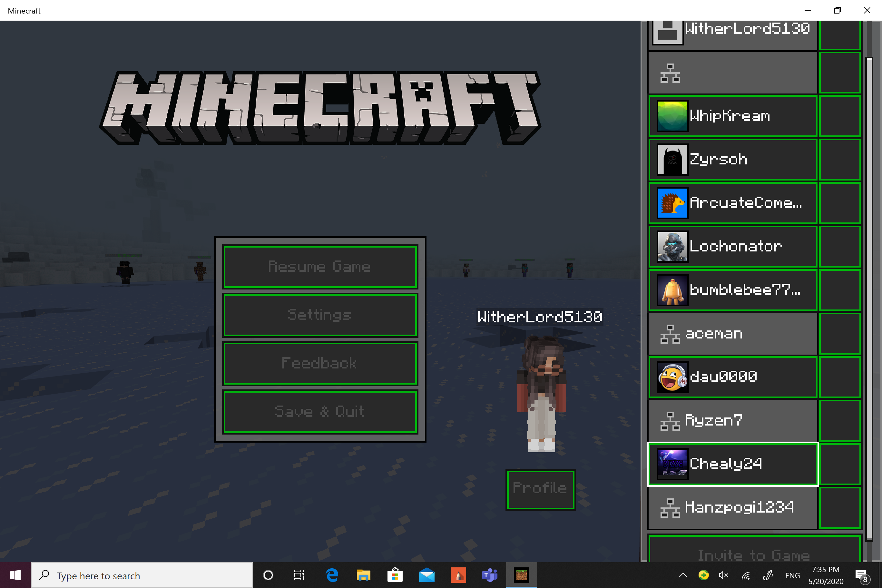Select player name ArcuateCome...
Screen dimensions: 882x588
(x=746, y=203)
